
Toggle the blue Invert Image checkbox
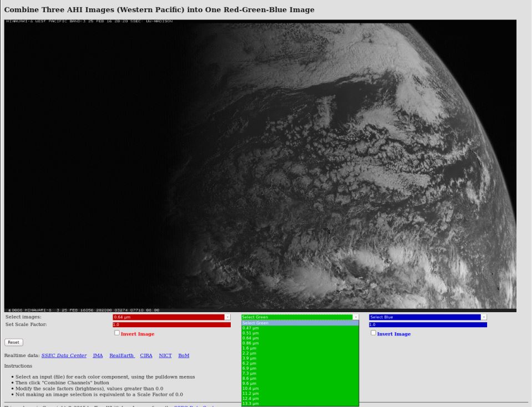[373, 333]
